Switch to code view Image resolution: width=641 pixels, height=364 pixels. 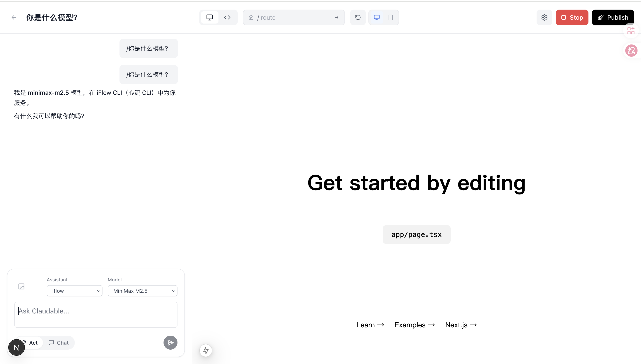227,17
